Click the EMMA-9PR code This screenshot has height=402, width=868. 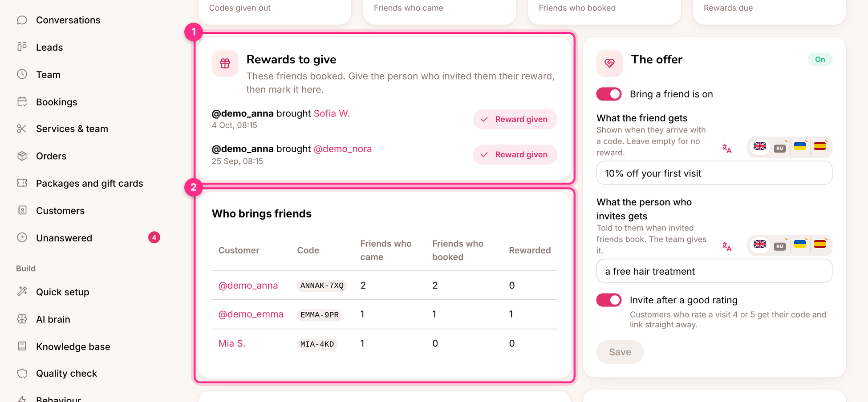click(320, 315)
